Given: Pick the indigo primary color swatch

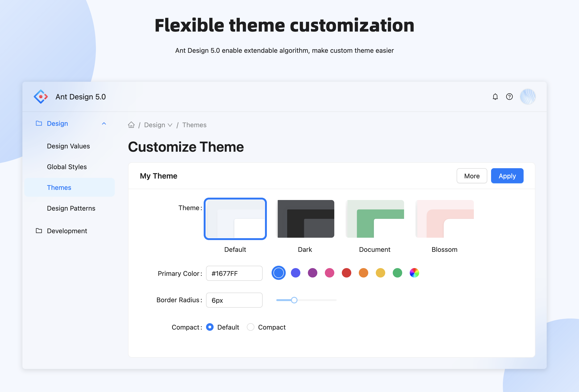Looking at the screenshot, I should (295, 273).
